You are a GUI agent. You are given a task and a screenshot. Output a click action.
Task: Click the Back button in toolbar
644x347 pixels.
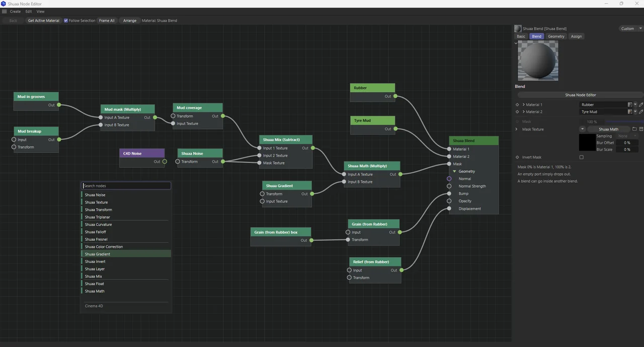click(x=13, y=21)
